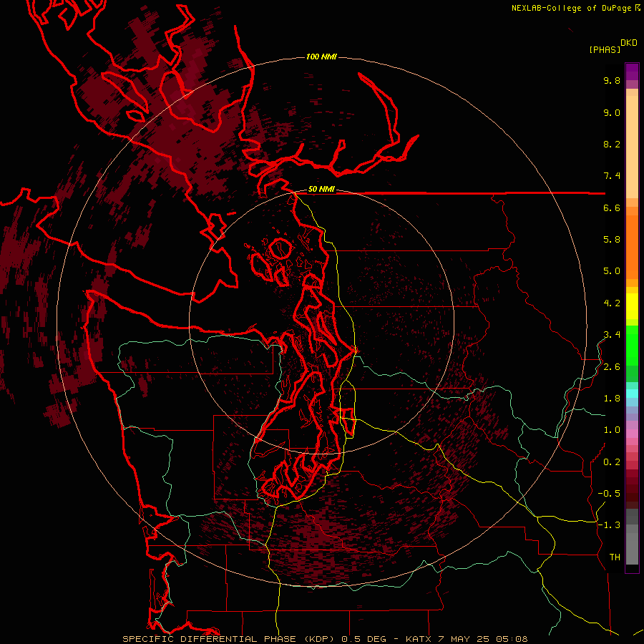The height and width of the screenshot is (644, 644).
Task: Pick the orange segment of color bar
Action: click(x=632, y=246)
